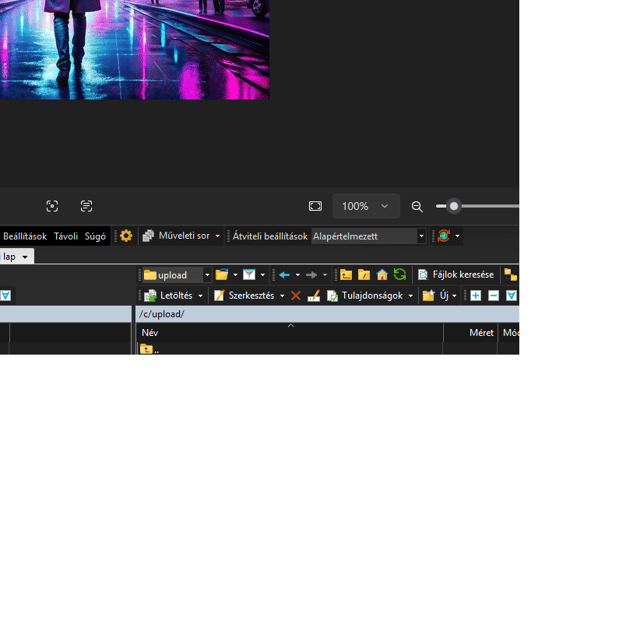Open the upload directory dropdown
This screenshot has width=640, height=640.
click(207, 275)
